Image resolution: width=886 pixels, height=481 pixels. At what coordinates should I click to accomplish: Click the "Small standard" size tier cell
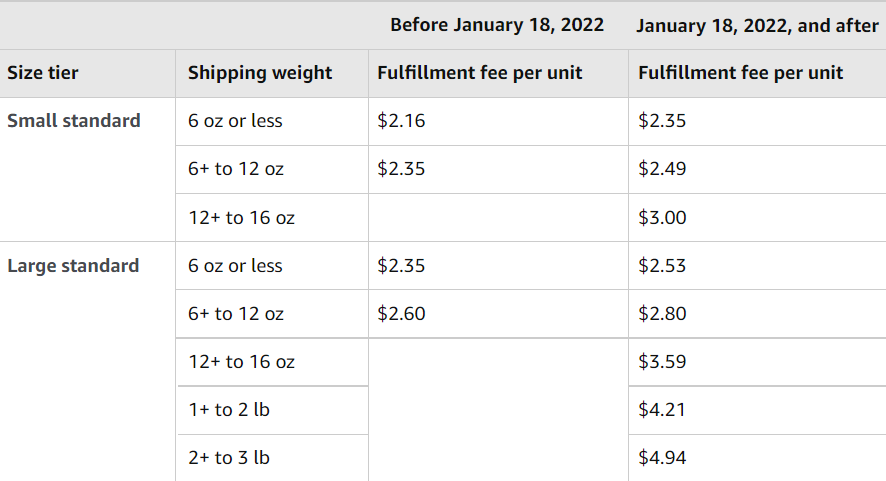[74, 121]
